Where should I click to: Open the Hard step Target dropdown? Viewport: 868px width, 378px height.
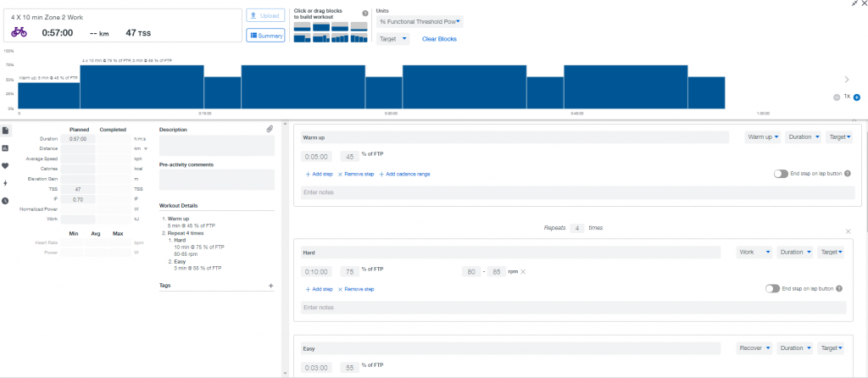(x=831, y=253)
